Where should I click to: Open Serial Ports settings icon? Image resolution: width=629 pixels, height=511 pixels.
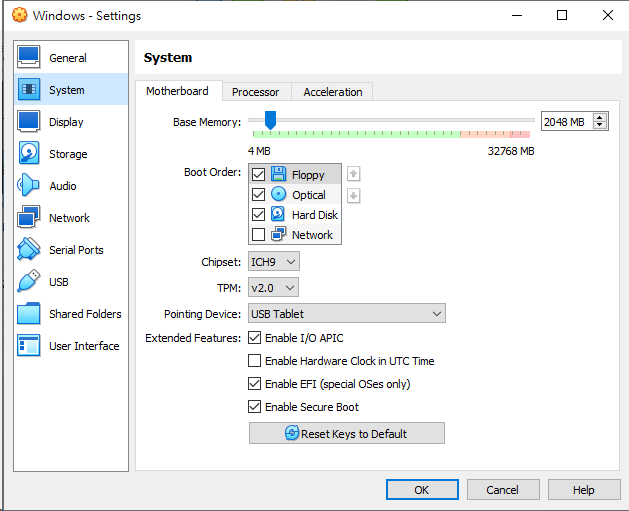(29, 250)
